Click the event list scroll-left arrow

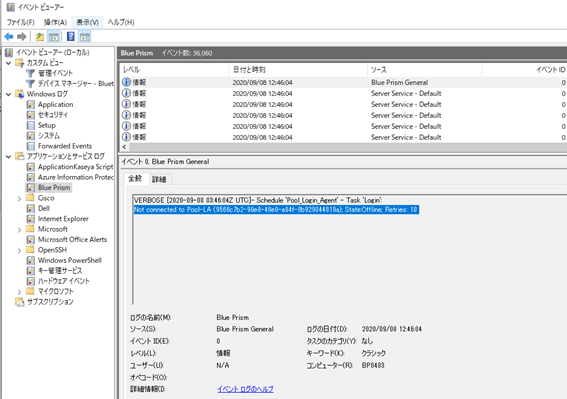click(x=124, y=147)
